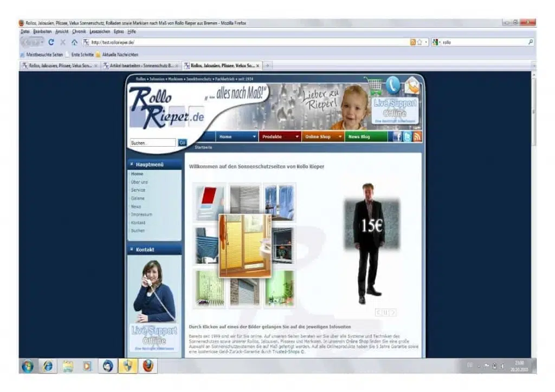Bookmark this page with the star icon
555x392 pixels.
click(x=420, y=42)
